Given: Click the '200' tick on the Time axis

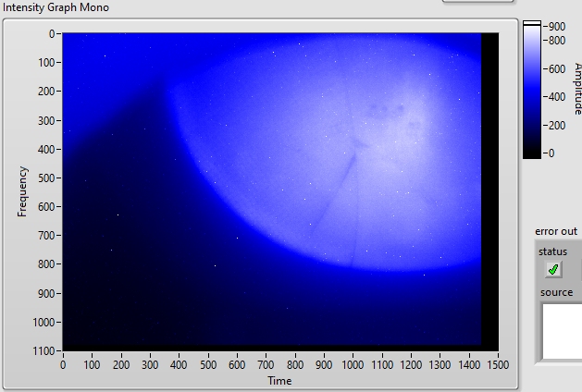Looking at the screenshot, I should pos(121,365).
